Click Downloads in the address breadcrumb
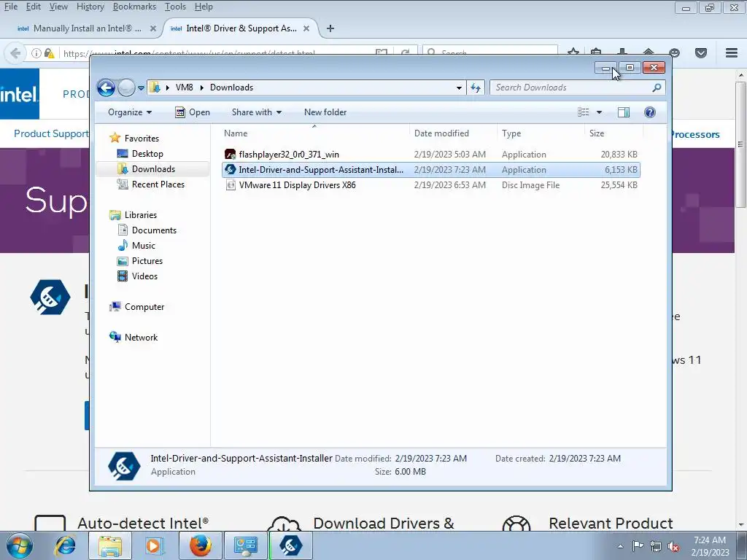 (231, 87)
